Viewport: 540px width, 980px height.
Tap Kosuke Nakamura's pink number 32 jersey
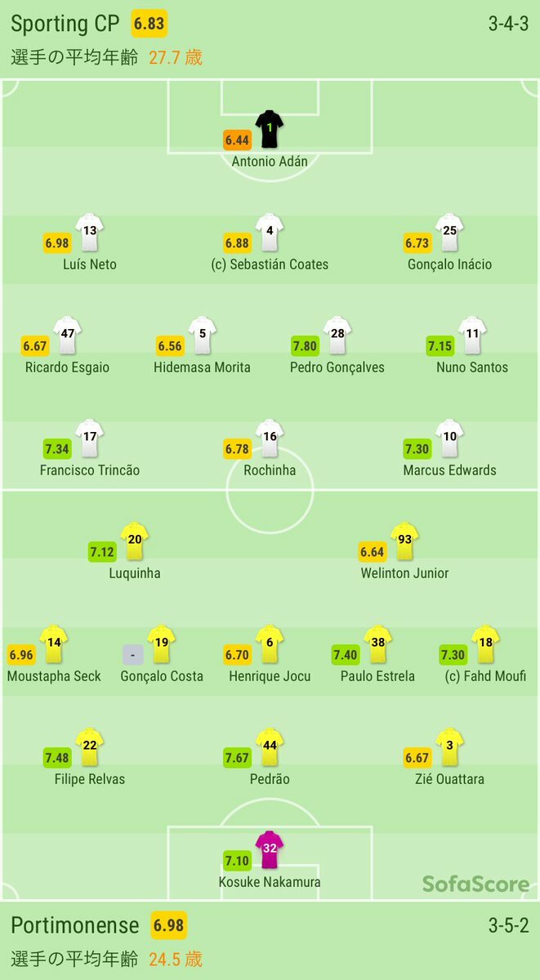[270, 849]
